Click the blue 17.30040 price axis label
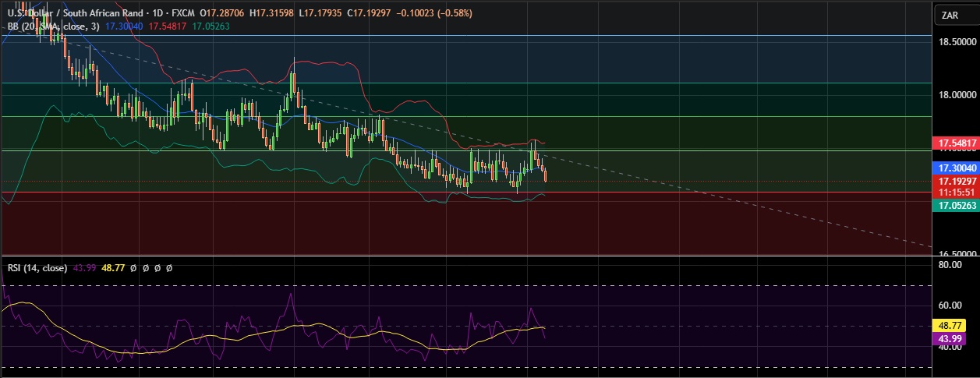Image resolution: width=980 pixels, height=378 pixels. pyautogui.click(x=955, y=168)
